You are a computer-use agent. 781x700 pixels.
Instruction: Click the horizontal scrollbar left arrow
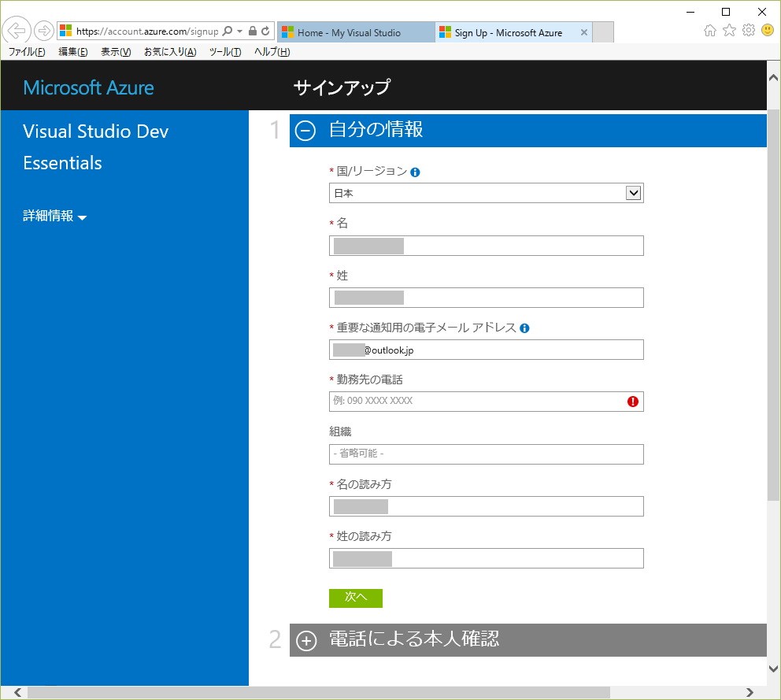click(x=17, y=693)
